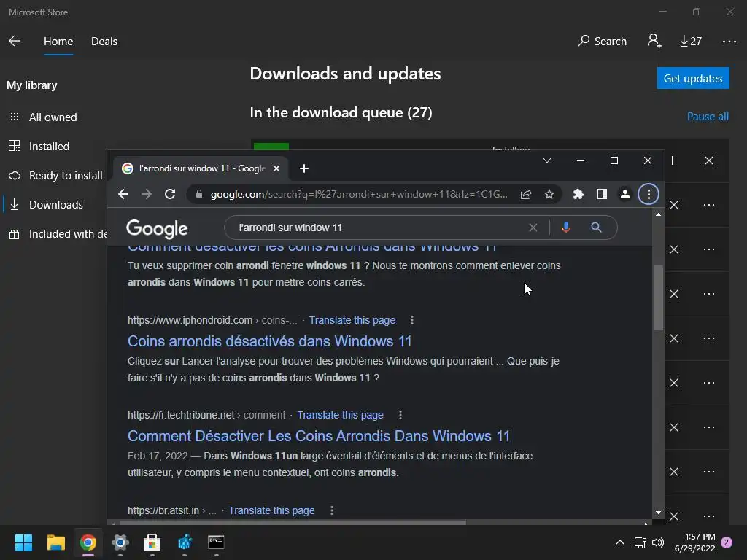Click the Chrome vertical scrollbar thumb
The height and width of the screenshot is (560, 747).
click(x=658, y=297)
